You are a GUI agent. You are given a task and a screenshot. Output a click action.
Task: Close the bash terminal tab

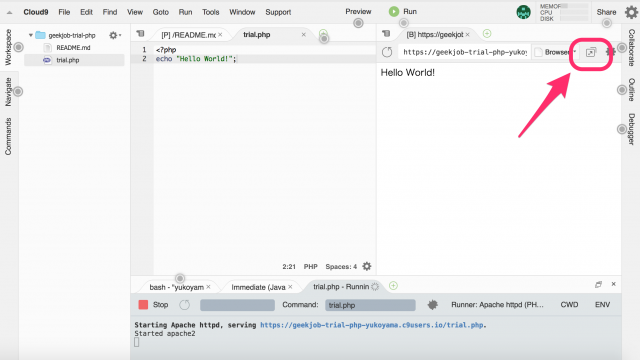208,287
